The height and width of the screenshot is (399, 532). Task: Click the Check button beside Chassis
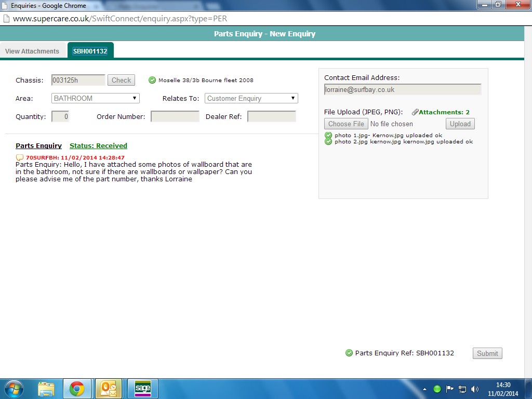point(121,80)
